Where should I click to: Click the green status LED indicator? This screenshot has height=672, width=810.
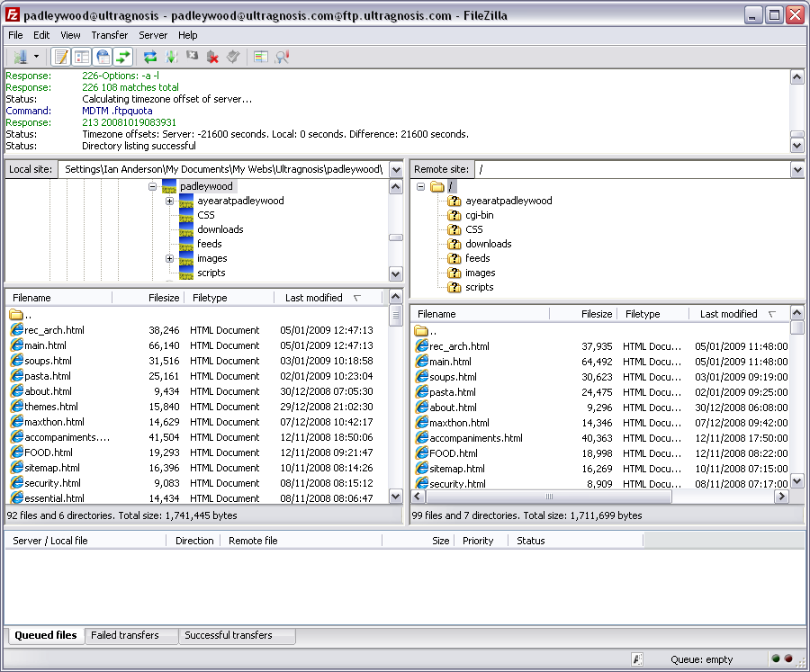pyautogui.click(x=776, y=659)
